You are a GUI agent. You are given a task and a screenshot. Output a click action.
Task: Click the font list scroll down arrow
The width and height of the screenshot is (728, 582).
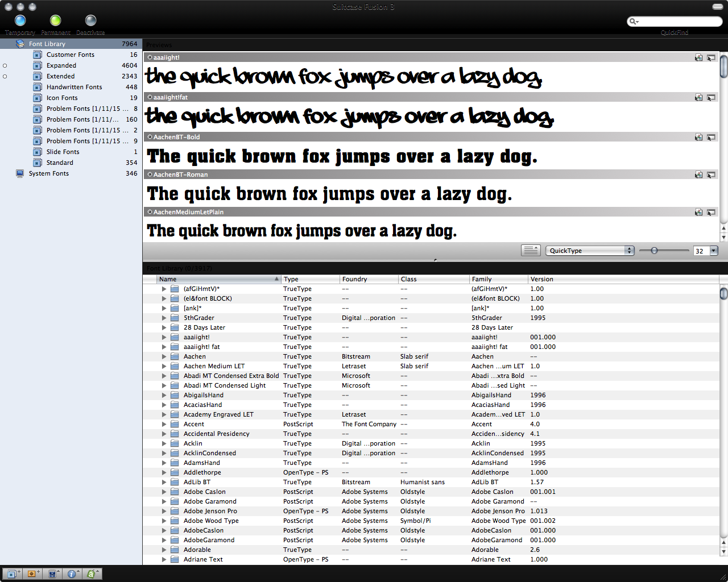coord(723,551)
